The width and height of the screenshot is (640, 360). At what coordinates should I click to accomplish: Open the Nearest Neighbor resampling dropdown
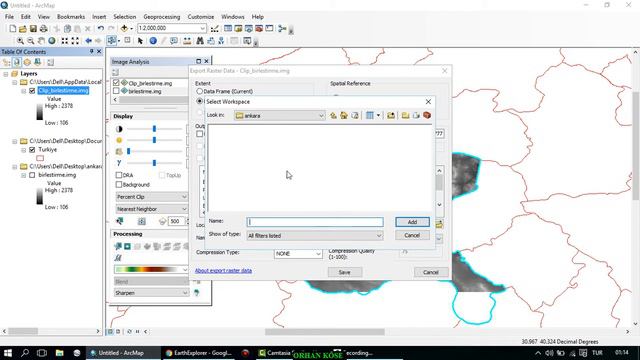click(184, 209)
